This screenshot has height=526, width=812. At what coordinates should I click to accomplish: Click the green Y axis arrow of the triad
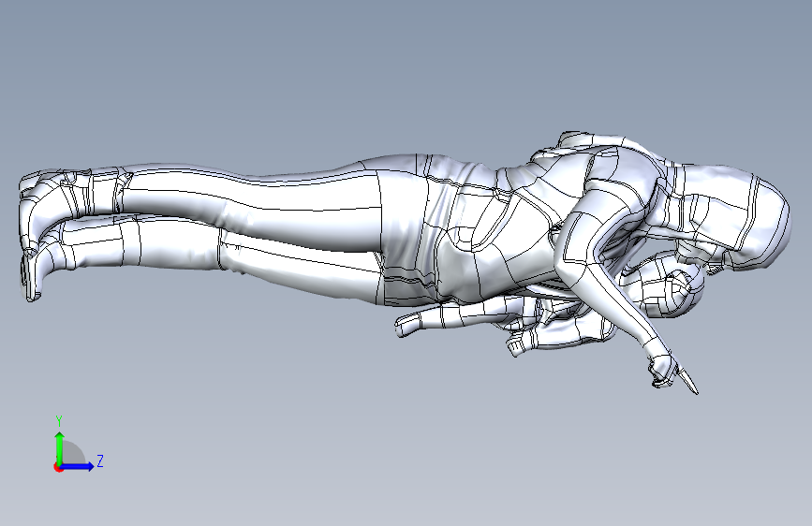[60, 448]
